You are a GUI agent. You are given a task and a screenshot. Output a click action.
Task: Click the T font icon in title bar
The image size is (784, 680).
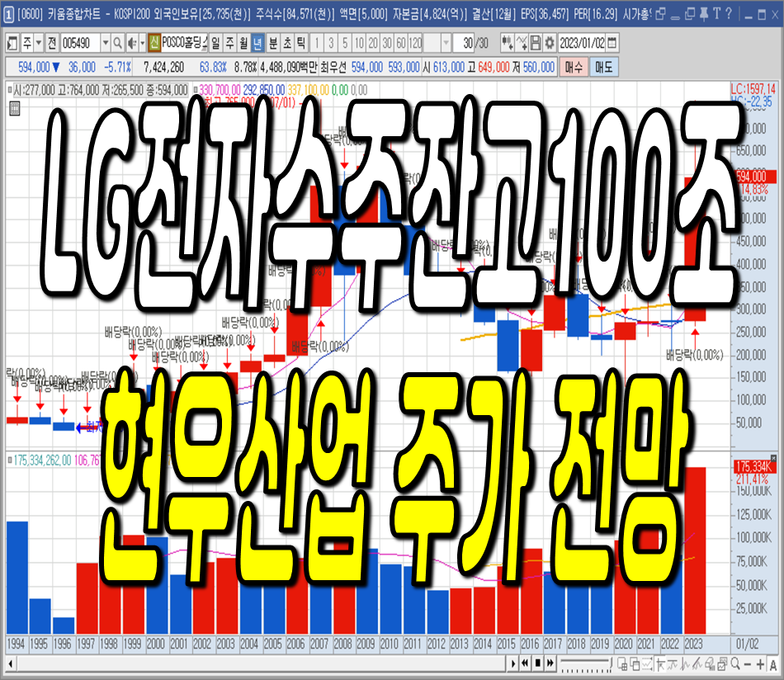point(716,14)
